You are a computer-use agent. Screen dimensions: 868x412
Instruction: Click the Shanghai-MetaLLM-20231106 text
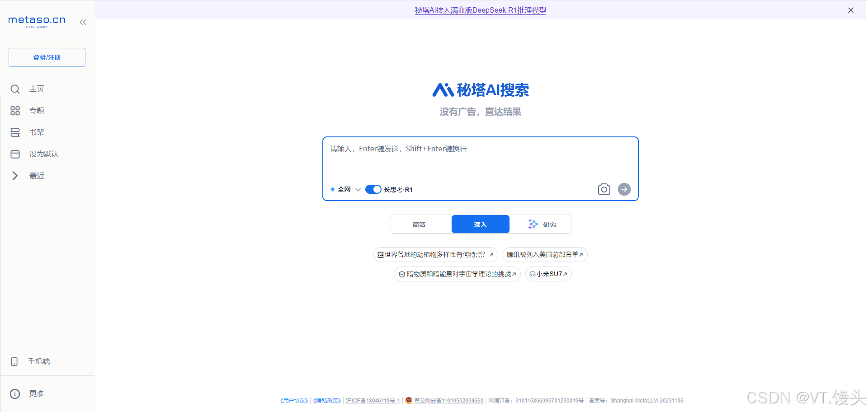(x=647, y=401)
